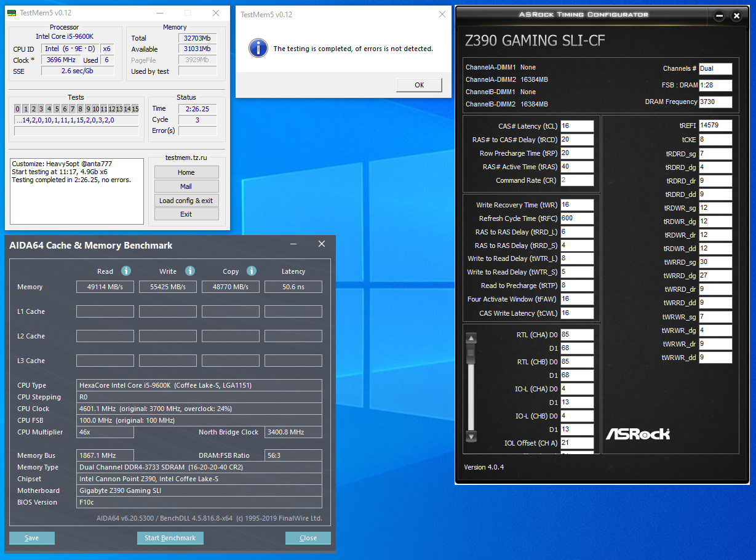Click the Four Activate Window (tFAW) field
The width and height of the screenshot is (756, 560).
577,299
